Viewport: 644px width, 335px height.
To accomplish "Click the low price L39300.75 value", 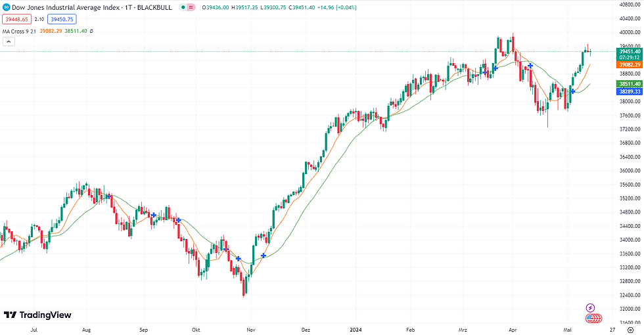I will click(x=273, y=7).
